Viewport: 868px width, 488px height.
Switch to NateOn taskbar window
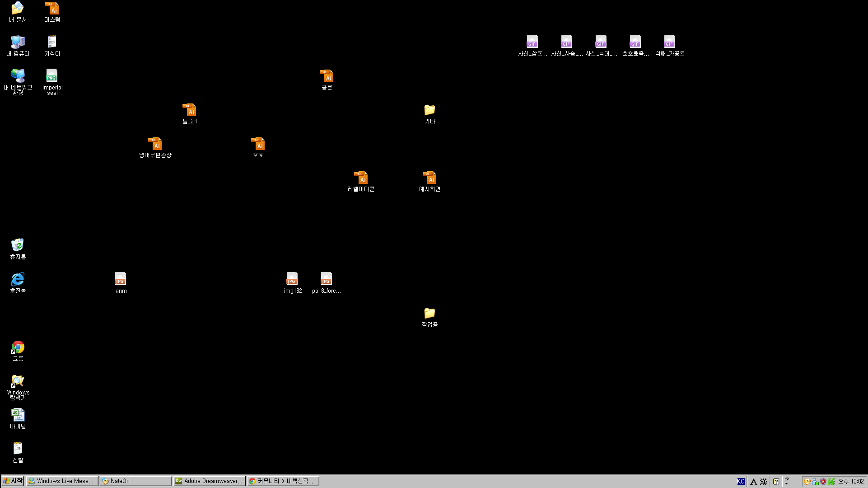[135, 481]
